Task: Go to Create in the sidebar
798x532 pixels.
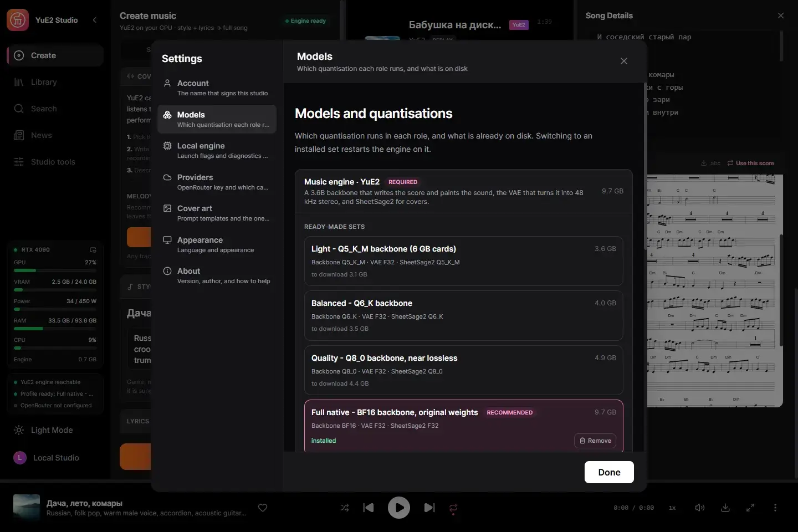Action: (x=55, y=55)
